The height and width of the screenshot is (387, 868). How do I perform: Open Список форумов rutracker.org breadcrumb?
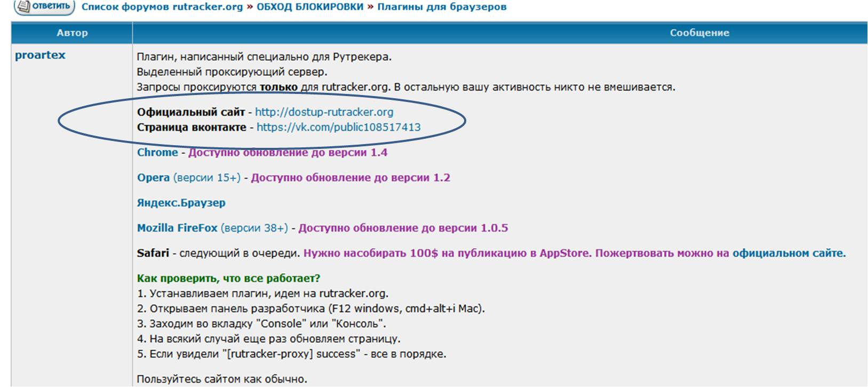tap(162, 7)
